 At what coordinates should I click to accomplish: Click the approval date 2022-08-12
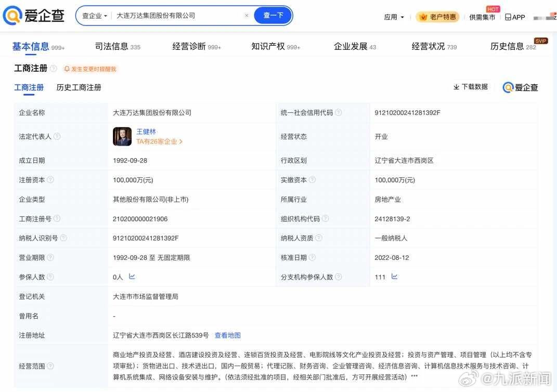(x=392, y=257)
